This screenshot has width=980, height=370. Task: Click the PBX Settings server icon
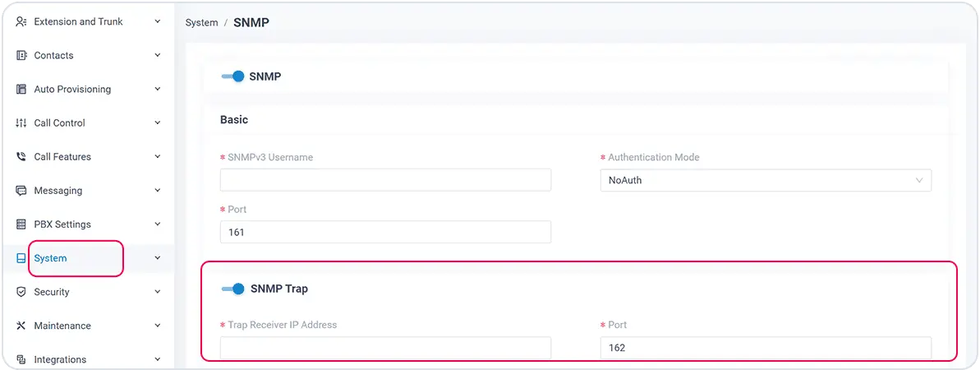click(21, 224)
